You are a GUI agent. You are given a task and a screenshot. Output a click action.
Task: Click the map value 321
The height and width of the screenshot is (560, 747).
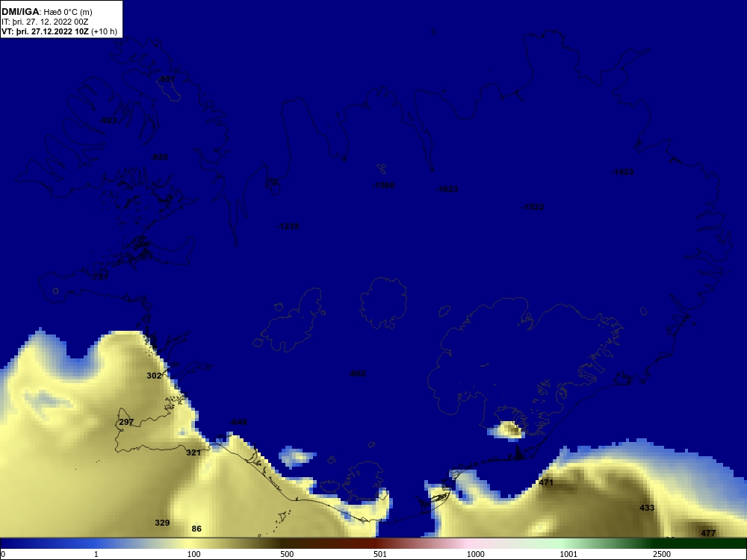click(x=193, y=453)
